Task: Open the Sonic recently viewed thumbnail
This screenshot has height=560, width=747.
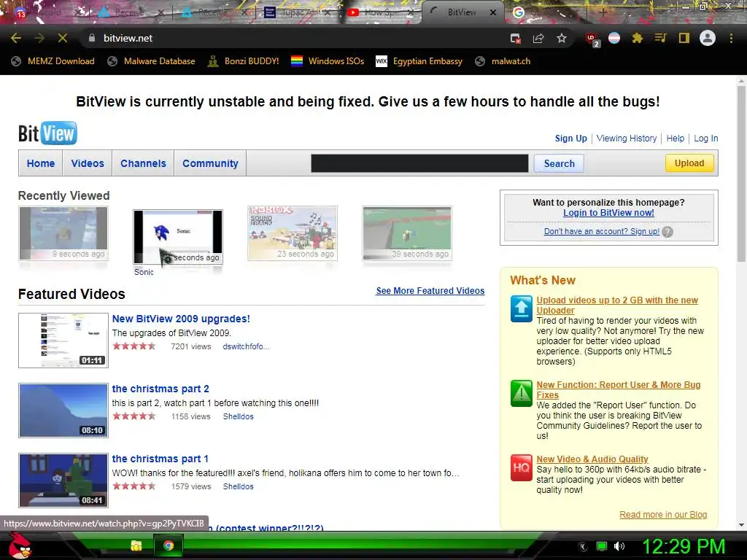Action: [178, 237]
